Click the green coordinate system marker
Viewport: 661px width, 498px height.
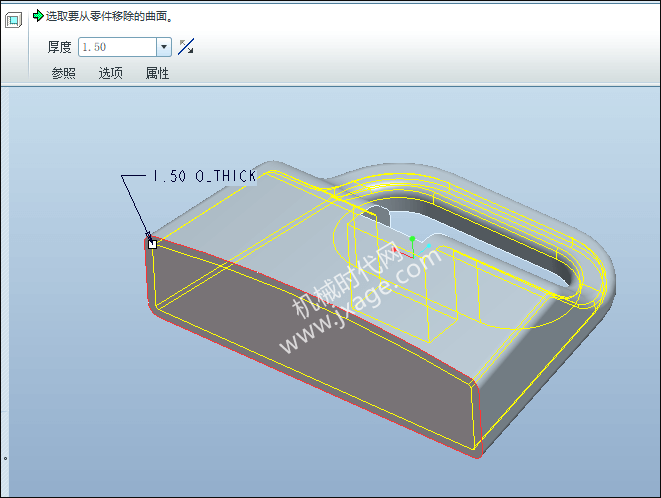pos(412,240)
